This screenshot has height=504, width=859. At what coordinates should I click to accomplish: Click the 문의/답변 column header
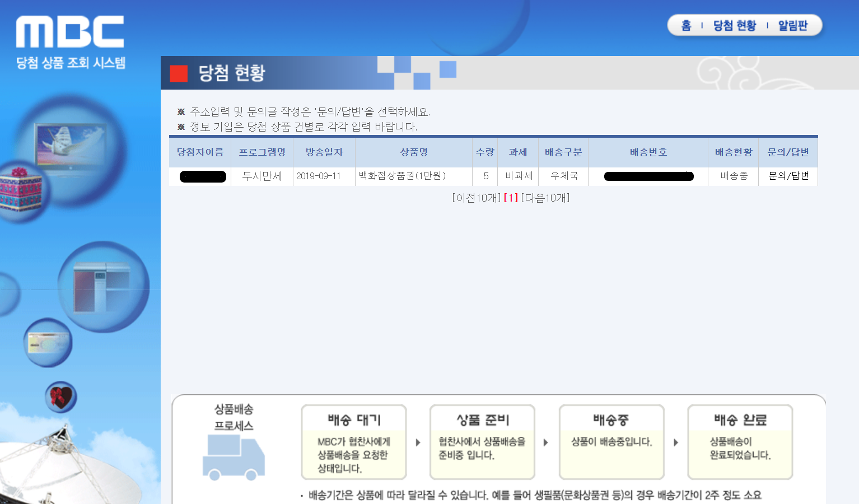(788, 152)
